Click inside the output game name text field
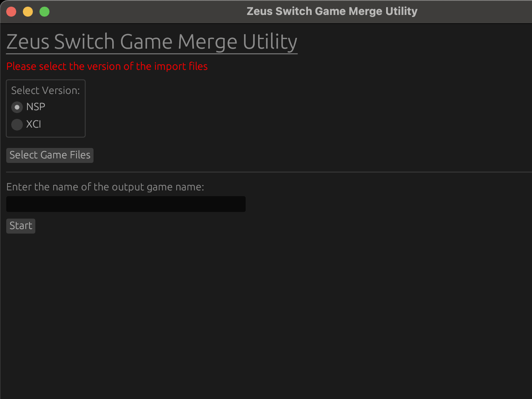Screen dimensions: 532x399 tap(126, 204)
